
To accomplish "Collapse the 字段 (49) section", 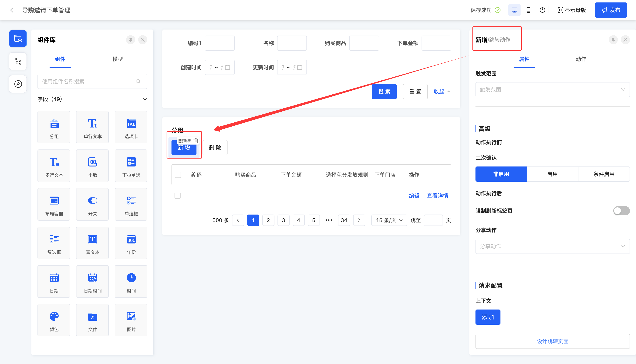I will pos(145,99).
